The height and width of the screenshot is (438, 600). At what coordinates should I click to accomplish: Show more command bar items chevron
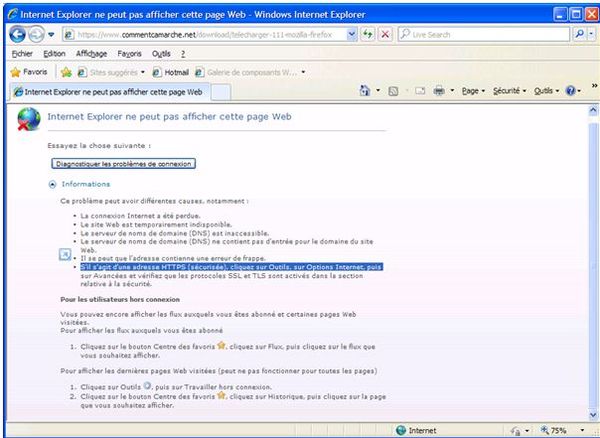[x=594, y=86]
